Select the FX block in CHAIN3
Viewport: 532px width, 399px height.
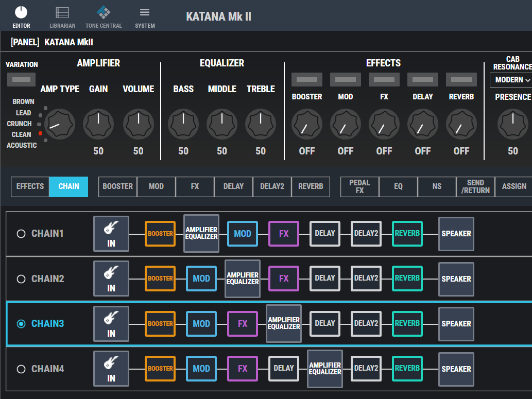tap(243, 324)
